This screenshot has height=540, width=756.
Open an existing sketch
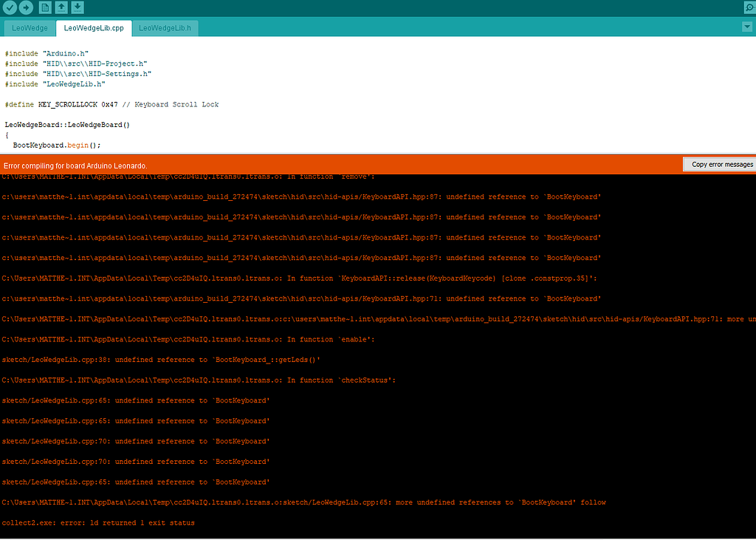point(61,7)
